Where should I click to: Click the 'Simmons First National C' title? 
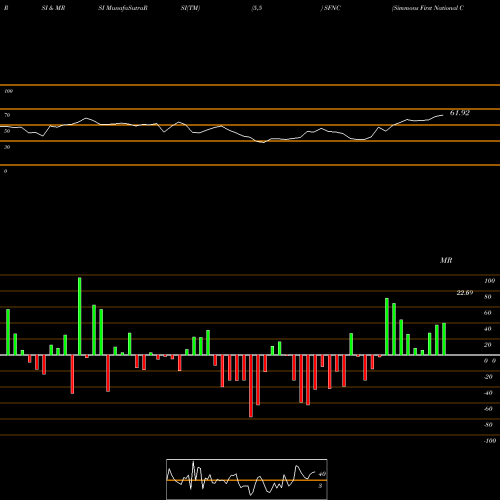[428, 8]
